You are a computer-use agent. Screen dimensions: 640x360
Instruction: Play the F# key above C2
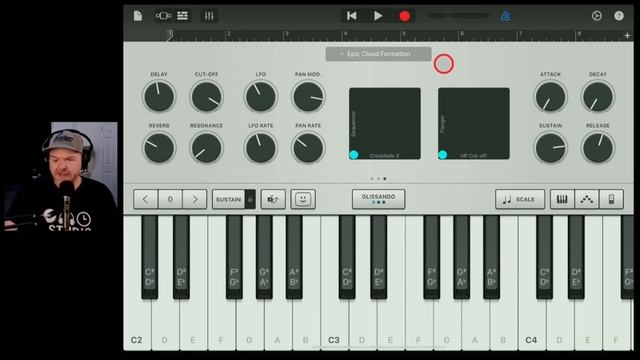[x=234, y=257]
